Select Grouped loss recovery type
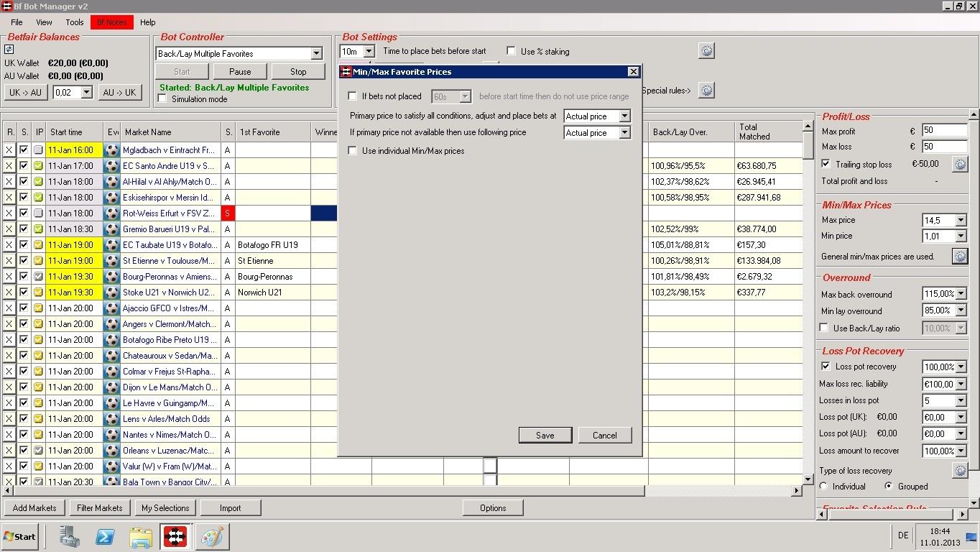Viewport: 980px width, 552px height. [889, 487]
